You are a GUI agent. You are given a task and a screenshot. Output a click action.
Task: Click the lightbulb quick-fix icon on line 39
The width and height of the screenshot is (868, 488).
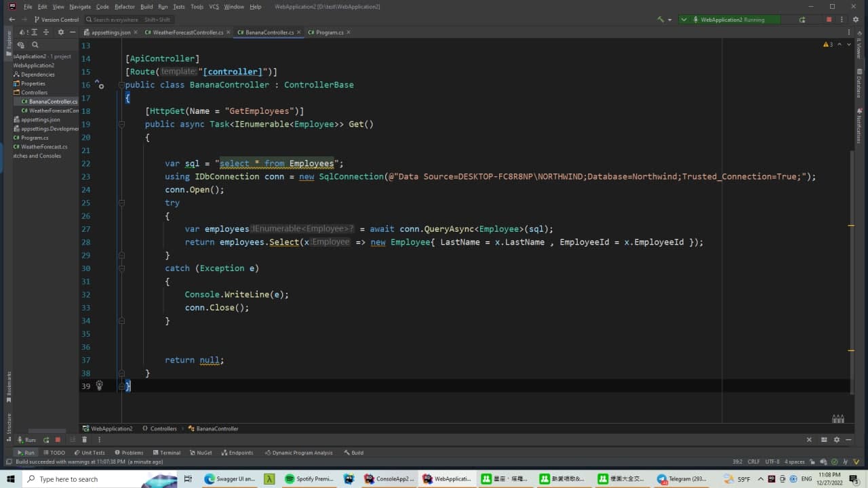(x=99, y=386)
